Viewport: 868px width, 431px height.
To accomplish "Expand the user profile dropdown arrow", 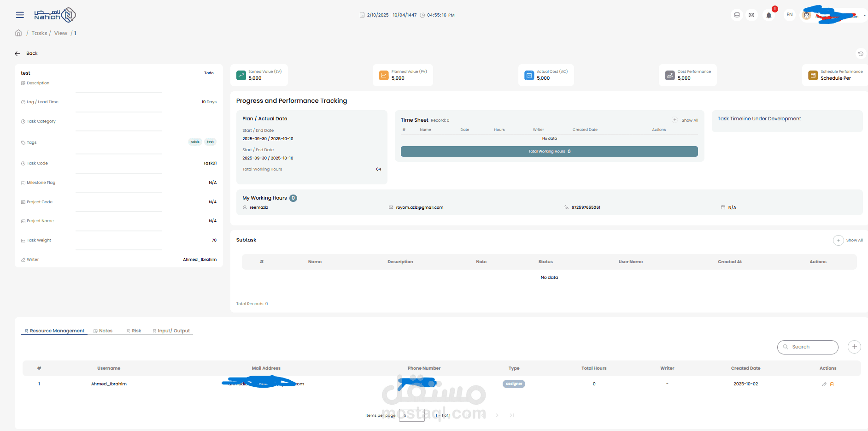I will click(864, 15).
